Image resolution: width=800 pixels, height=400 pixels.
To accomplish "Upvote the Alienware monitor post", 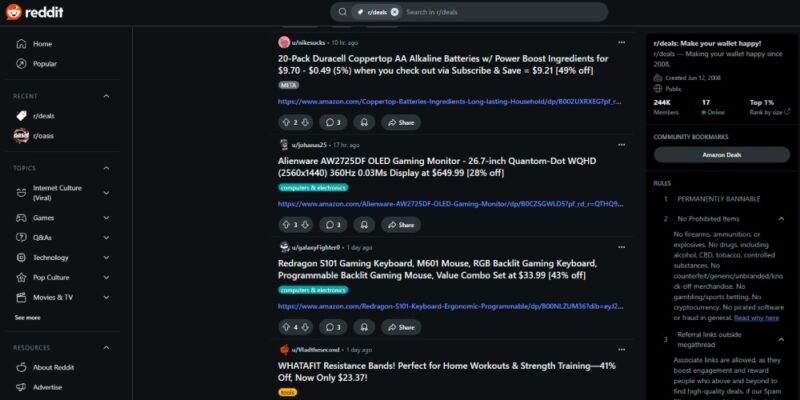I will coord(286,224).
